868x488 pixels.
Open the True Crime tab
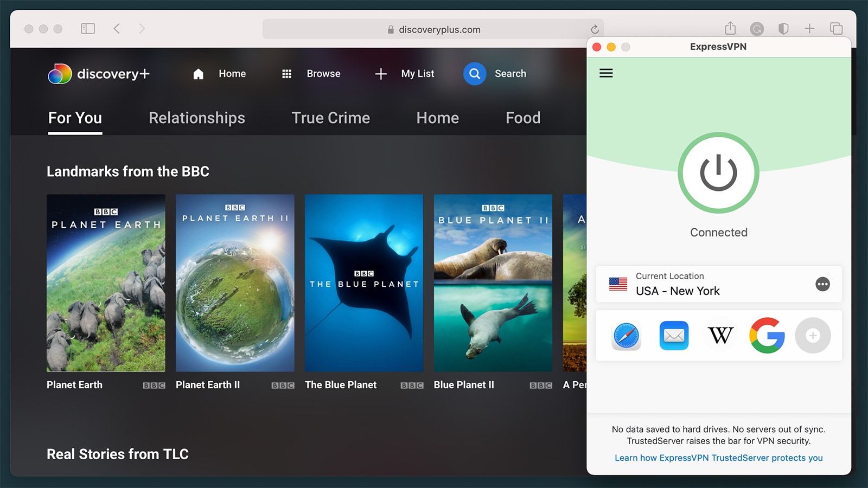pyautogui.click(x=331, y=118)
